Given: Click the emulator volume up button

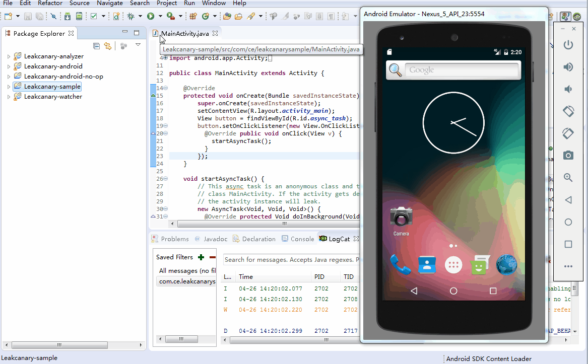Looking at the screenshot, I should click(568, 67).
